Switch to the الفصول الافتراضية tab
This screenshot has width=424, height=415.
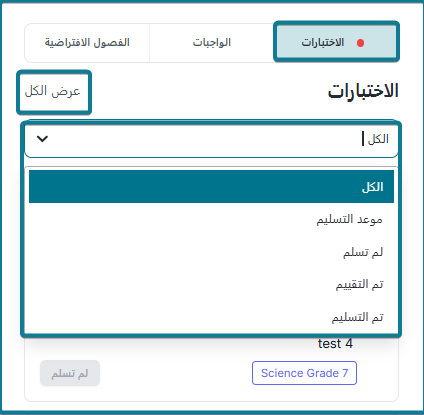87,43
